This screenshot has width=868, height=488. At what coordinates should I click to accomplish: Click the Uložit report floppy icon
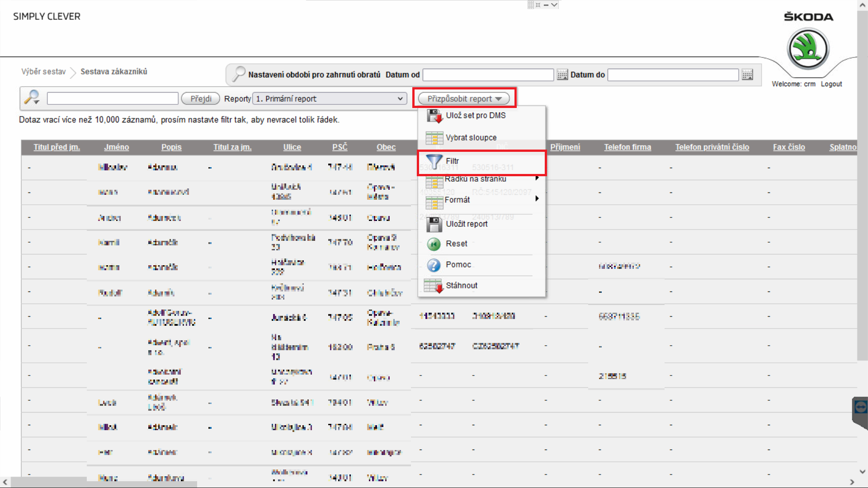pyautogui.click(x=434, y=224)
